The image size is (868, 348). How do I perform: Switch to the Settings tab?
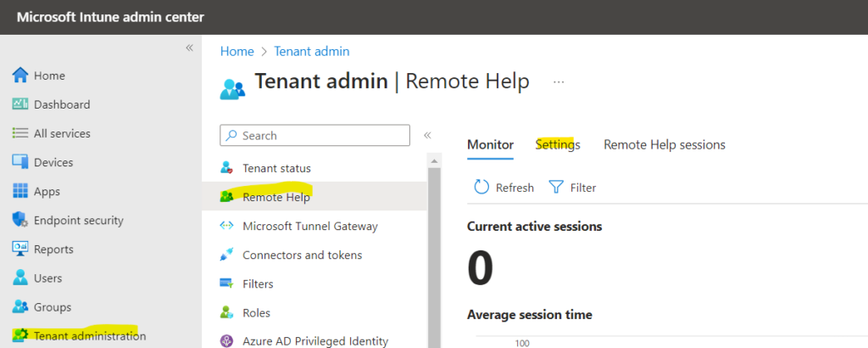pos(558,144)
